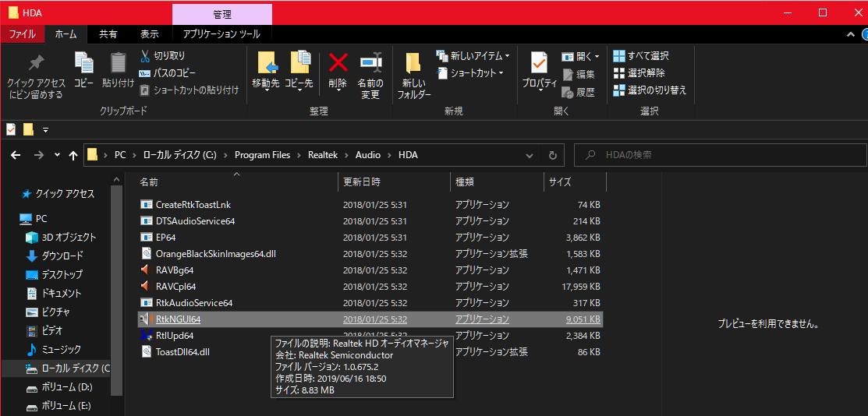Click Invert selection (選択の切り替え)
This screenshot has width=868, height=416.
pyautogui.click(x=650, y=90)
